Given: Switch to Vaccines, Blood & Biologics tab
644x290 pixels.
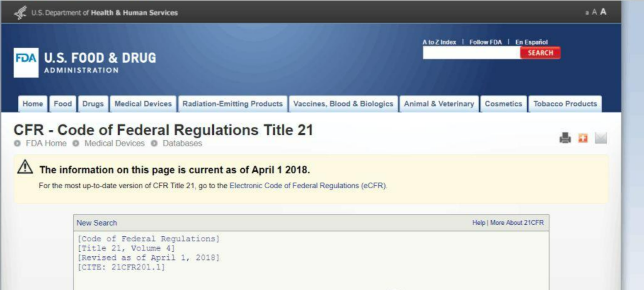Looking at the screenshot, I should click(x=343, y=104).
